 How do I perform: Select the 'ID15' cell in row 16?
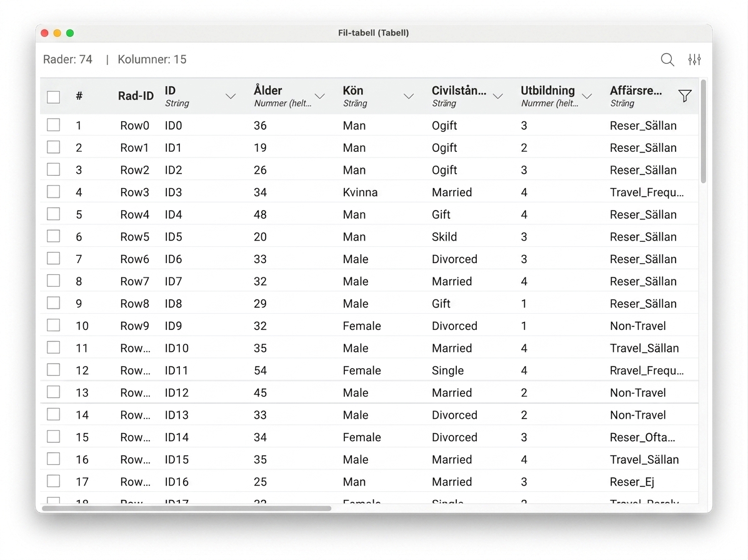click(176, 459)
